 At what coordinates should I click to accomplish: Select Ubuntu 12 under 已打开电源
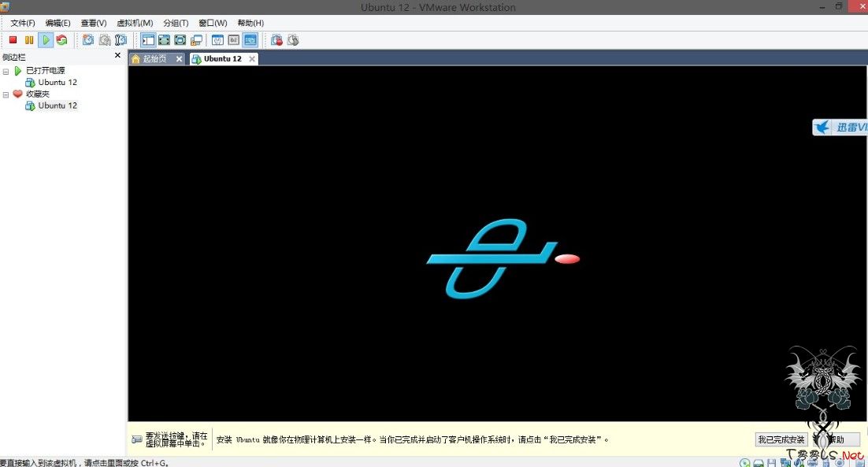pos(57,83)
